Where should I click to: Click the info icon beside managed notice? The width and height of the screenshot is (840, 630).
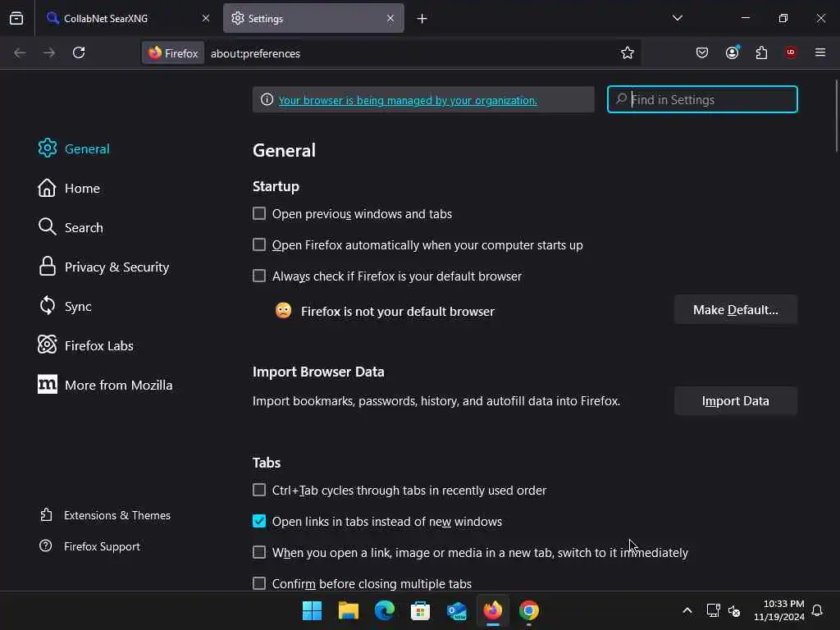pyautogui.click(x=267, y=99)
